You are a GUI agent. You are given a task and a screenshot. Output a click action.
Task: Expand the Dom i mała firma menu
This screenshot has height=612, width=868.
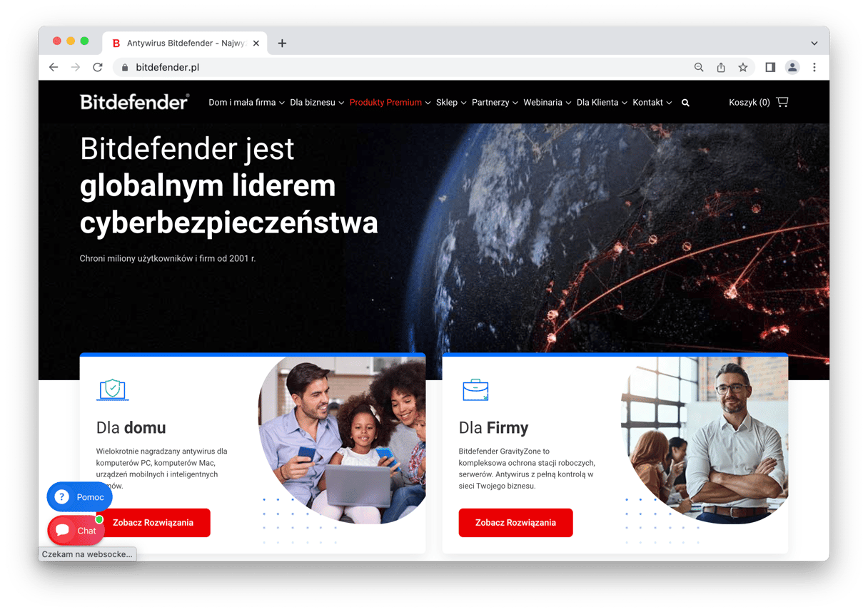coord(246,103)
